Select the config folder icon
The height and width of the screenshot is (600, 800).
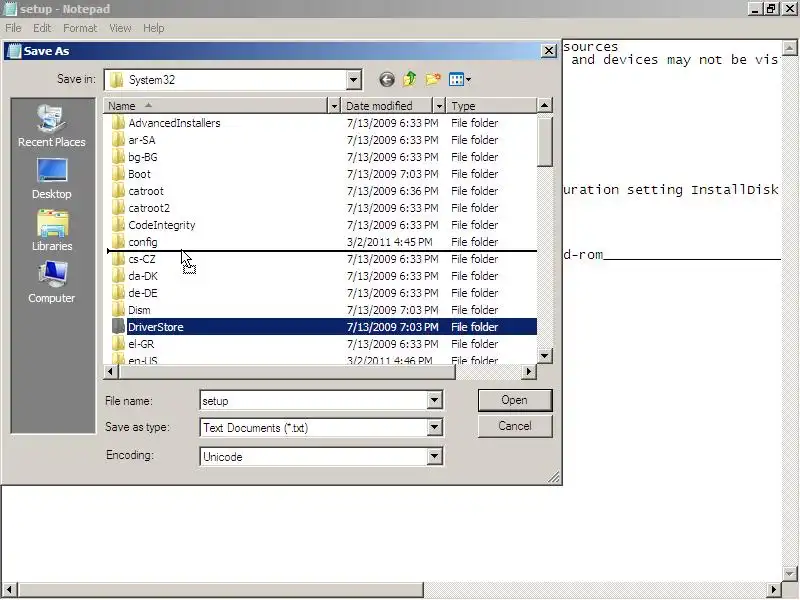[x=118, y=242]
